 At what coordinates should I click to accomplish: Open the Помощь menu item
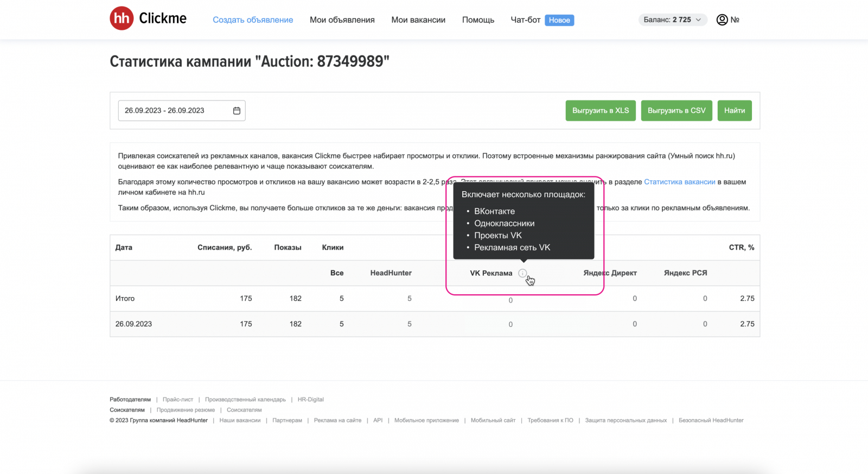coord(478,20)
